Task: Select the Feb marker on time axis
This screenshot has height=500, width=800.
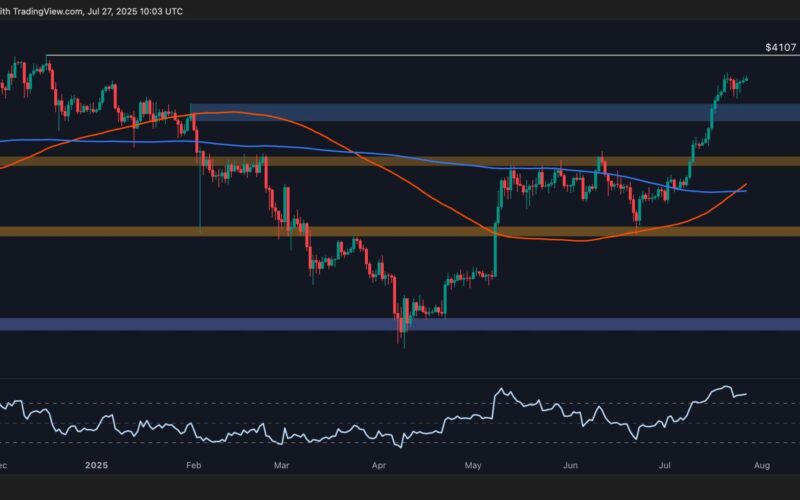Action: (193, 466)
